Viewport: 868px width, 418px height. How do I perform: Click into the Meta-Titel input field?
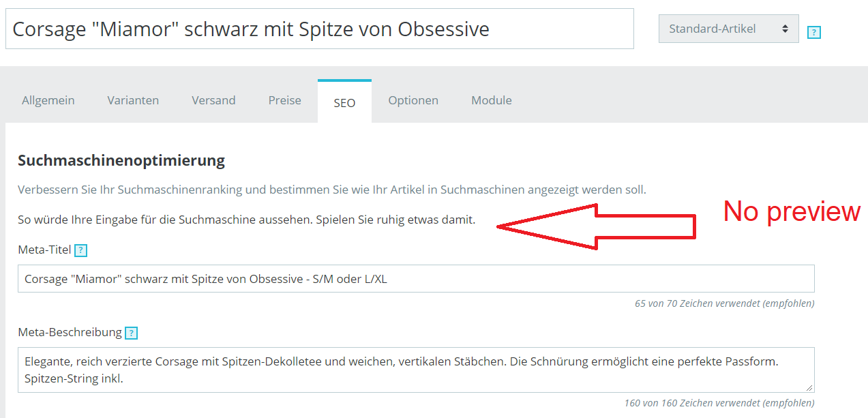(416, 279)
